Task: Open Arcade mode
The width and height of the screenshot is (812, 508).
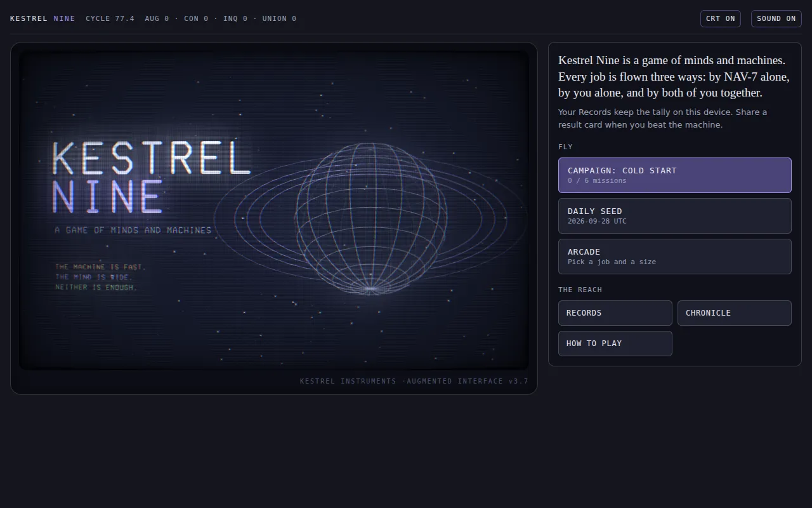Action: click(x=675, y=257)
